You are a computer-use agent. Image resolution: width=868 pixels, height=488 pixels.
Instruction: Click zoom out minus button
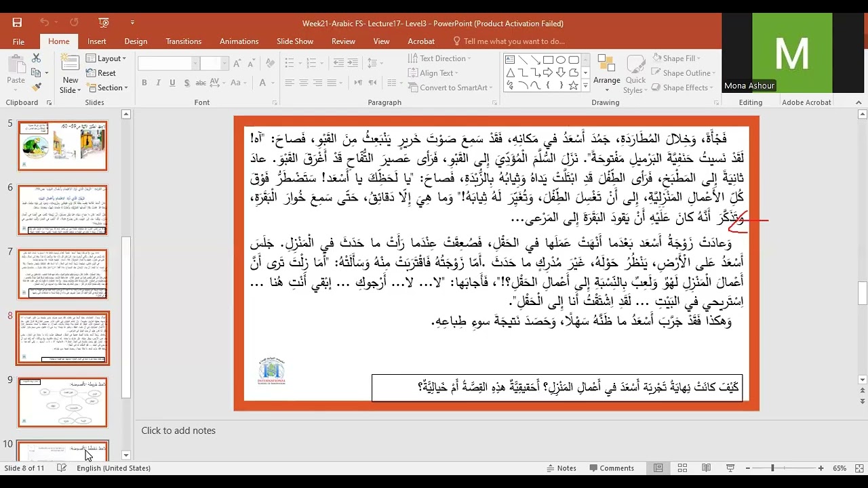pos(747,468)
